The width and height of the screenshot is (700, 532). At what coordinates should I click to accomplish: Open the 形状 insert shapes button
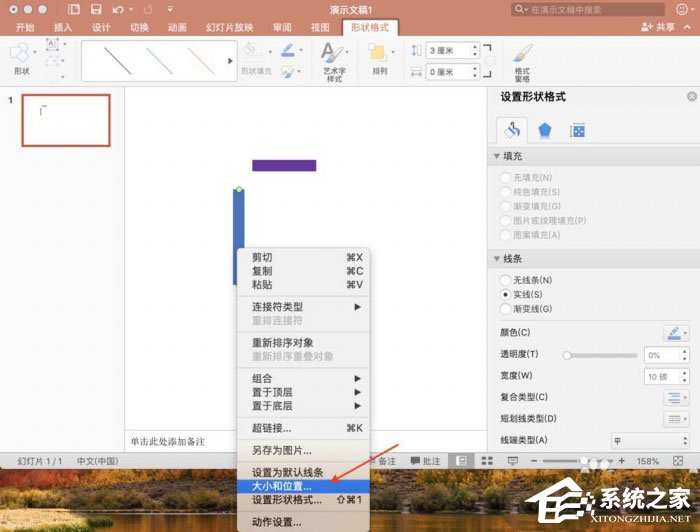[21, 58]
